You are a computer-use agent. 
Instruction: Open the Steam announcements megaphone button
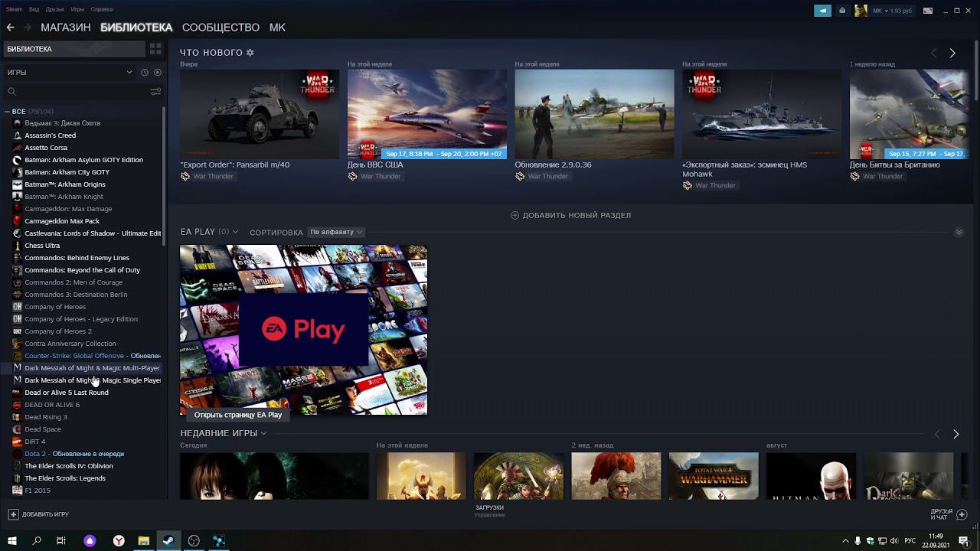[x=822, y=11]
